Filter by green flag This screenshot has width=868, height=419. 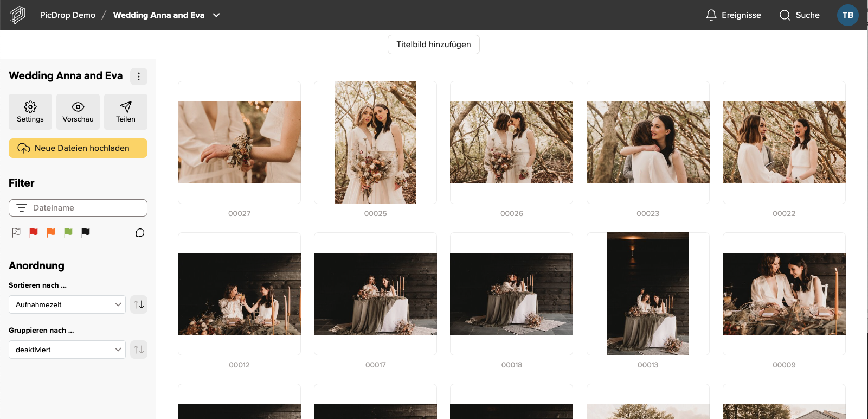coord(68,232)
